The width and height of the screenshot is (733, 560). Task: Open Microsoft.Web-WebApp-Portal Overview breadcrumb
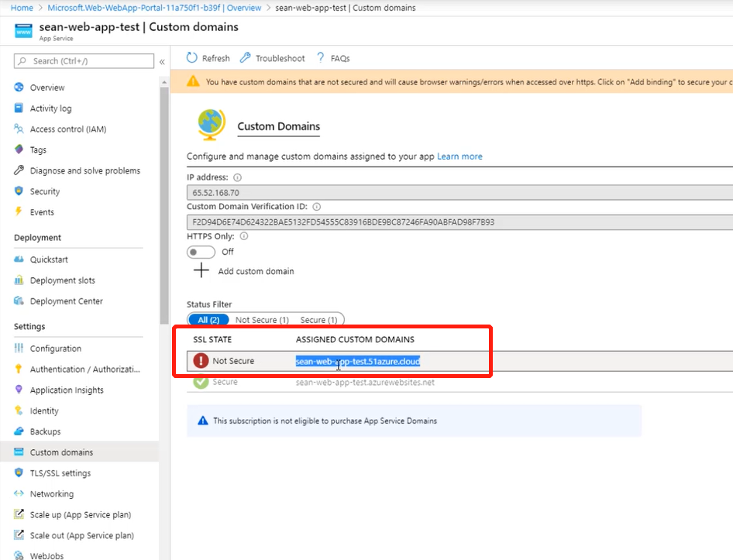[154, 8]
